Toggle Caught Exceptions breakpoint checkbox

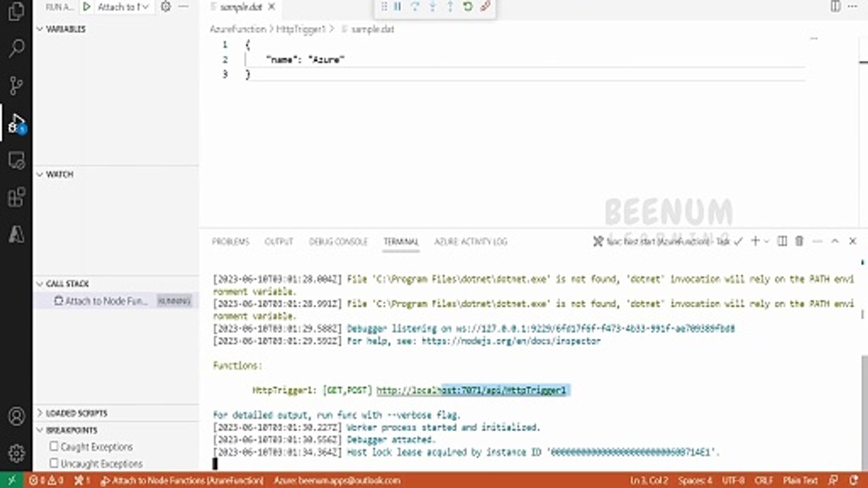[x=54, y=446]
